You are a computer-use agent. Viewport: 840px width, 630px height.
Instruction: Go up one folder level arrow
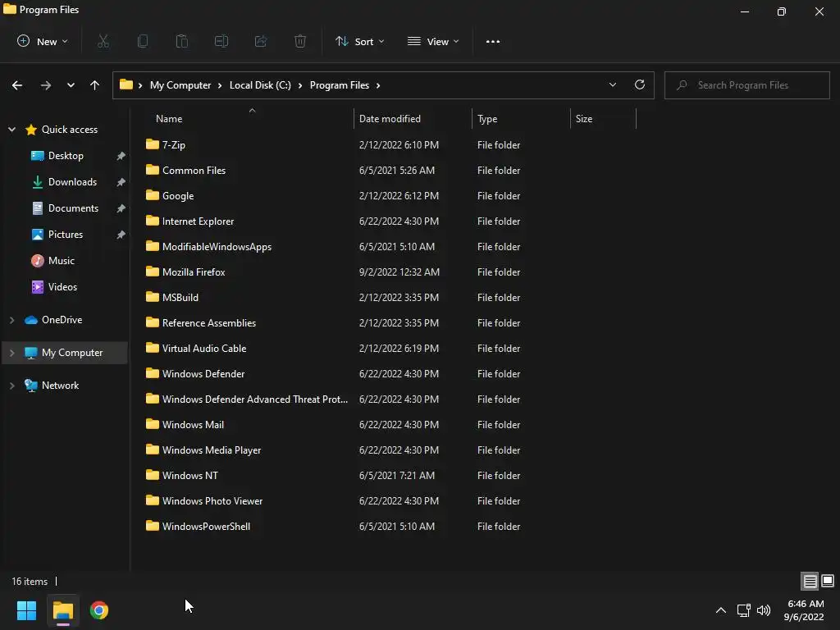(x=95, y=85)
